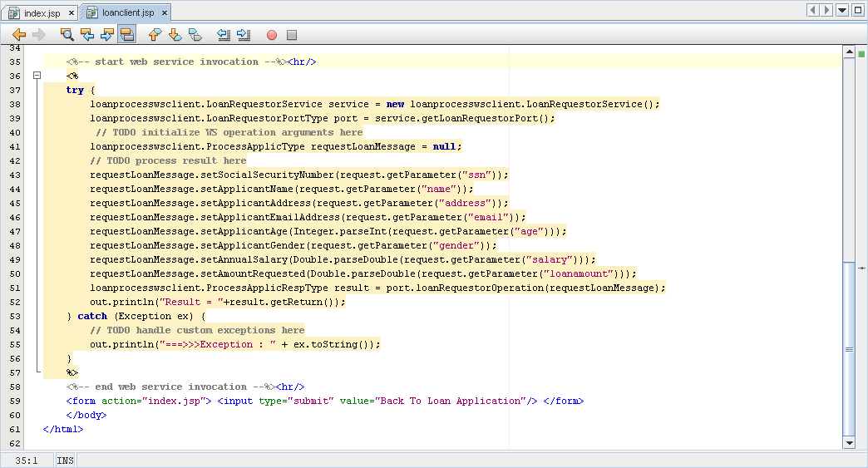The height and width of the screenshot is (468, 868).
Task: Click the "loanamount" string on line 50
Action: pyautogui.click(x=579, y=273)
